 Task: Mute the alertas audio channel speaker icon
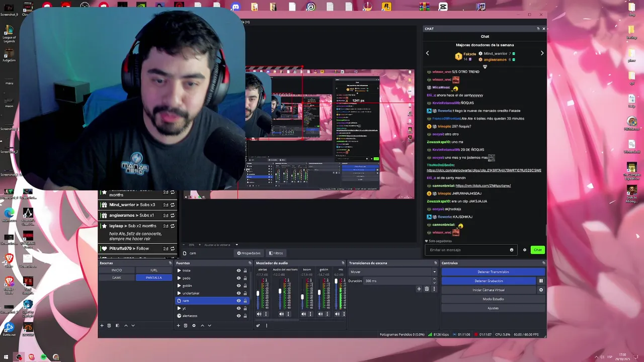click(259, 314)
